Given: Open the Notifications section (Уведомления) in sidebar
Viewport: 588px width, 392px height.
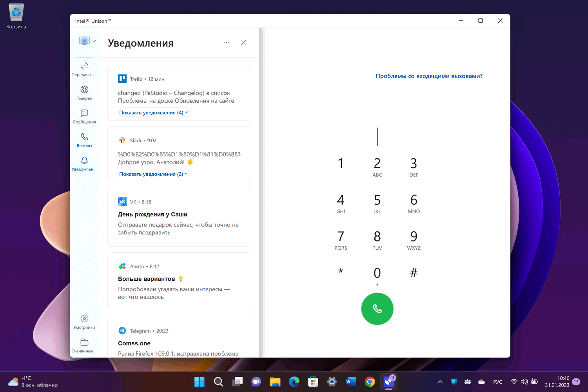Looking at the screenshot, I should click(84, 164).
